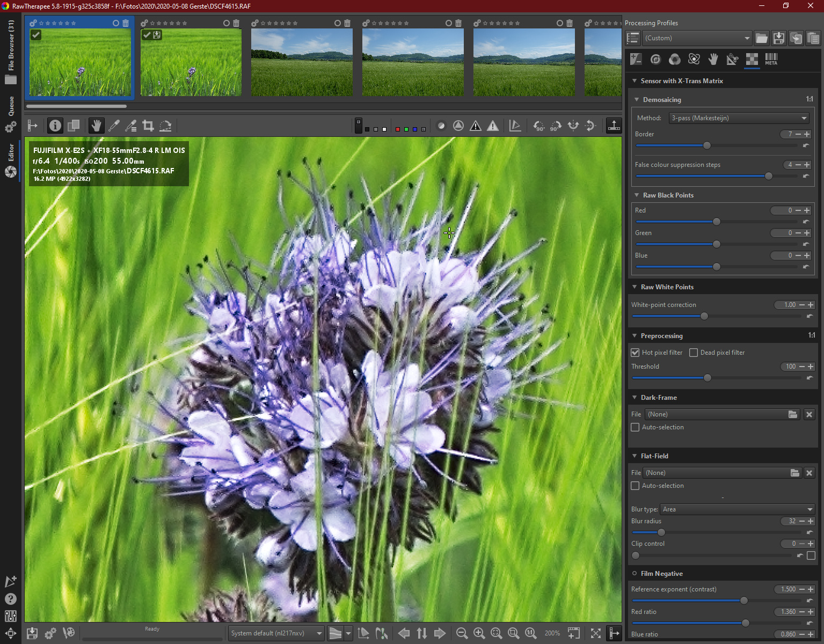Open the Demosaicing Method dropdown
Image resolution: width=824 pixels, height=644 pixels.
point(739,118)
